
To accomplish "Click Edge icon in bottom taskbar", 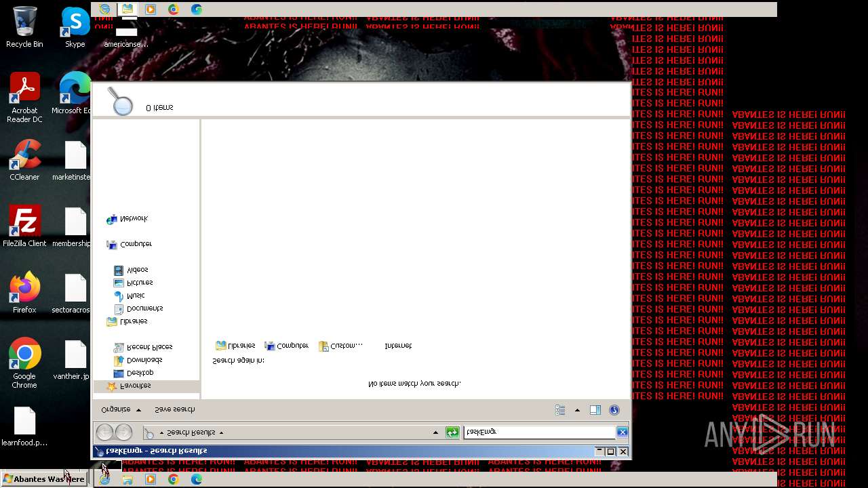I will [x=197, y=479].
